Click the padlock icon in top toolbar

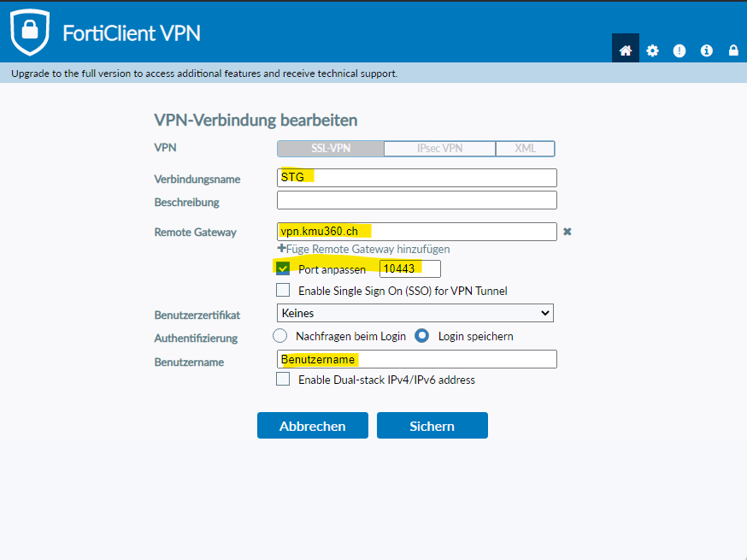[733, 50]
